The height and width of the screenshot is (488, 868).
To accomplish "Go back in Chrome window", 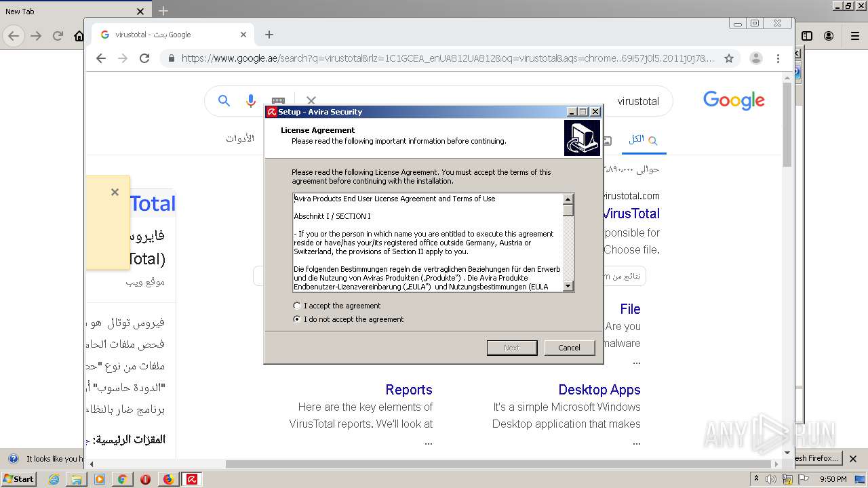I will click(x=101, y=58).
